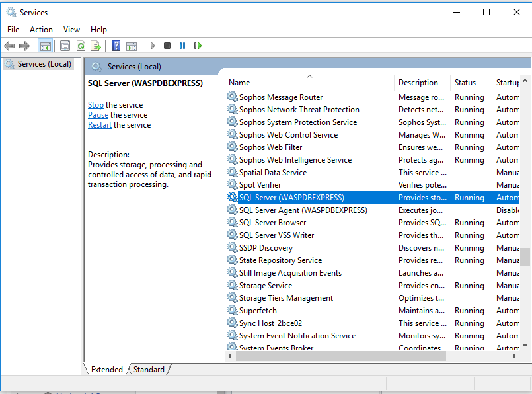The height and width of the screenshot is (394, 532).
Task: Select SQL Server Agent (WASPDBEXPRESS) row
Action: click(373, 210)
